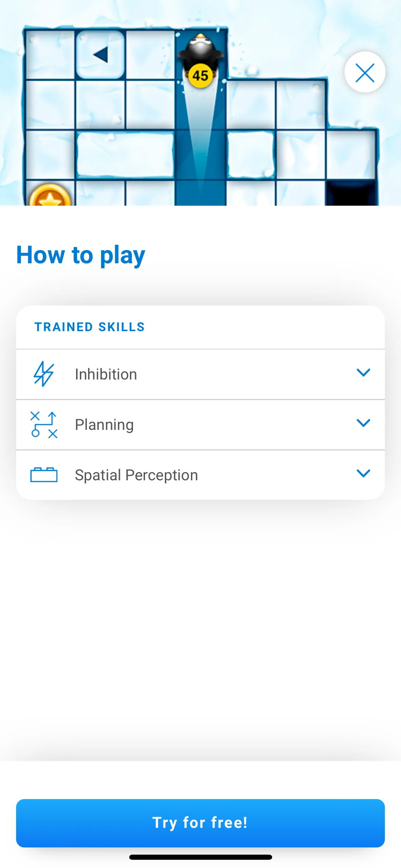Click the Spatial Perception block icon
Viewport: 401px width, 868px height.
tap(44, 474)
